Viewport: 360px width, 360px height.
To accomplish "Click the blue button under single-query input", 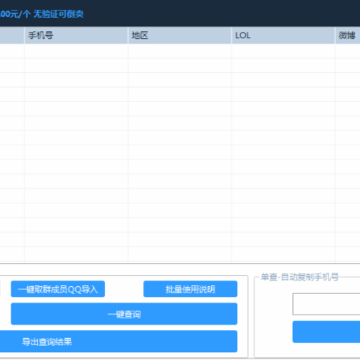I will pyautogui.click(x=326, y=332).
